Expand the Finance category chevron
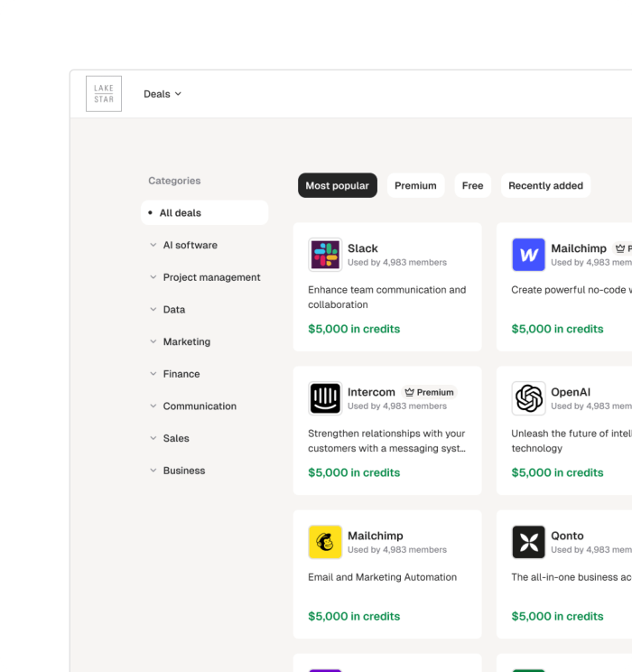This screenshot has width=632, height=672. [153, 374]
